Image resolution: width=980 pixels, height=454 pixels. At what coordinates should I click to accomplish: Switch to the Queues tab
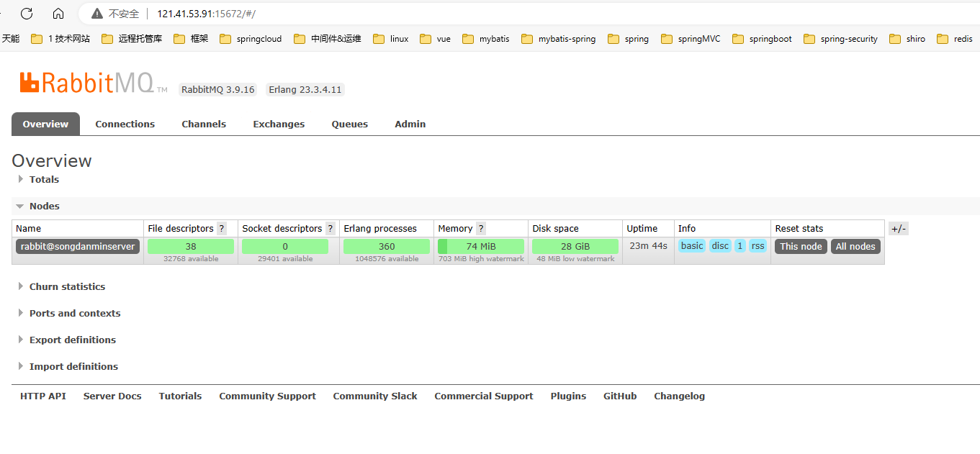(x=350, y=124)
